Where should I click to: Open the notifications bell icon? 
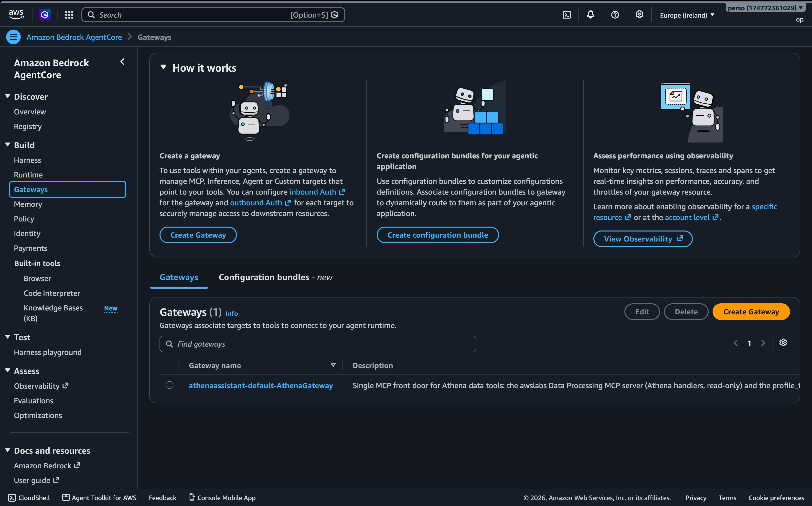point(591,15)
